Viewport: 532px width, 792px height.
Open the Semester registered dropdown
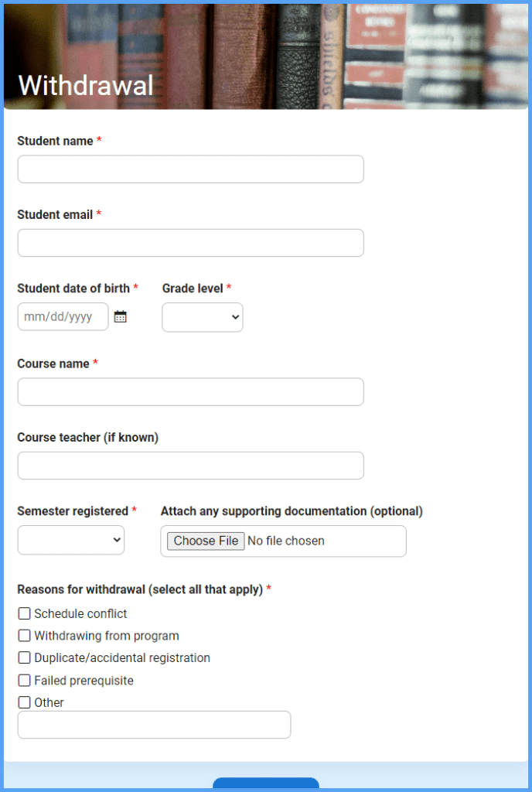[x=70, y=540]
